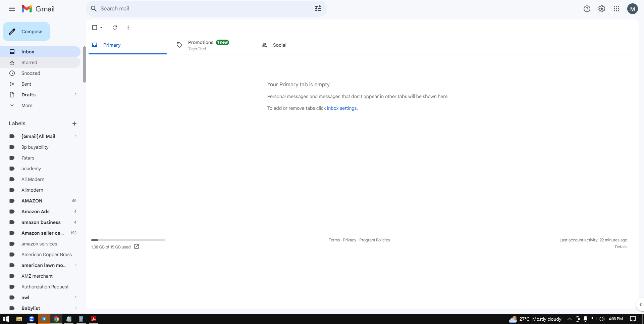Screen dimensions: 644x324
Task: Open the 7stars label
Action: (40, 158)
